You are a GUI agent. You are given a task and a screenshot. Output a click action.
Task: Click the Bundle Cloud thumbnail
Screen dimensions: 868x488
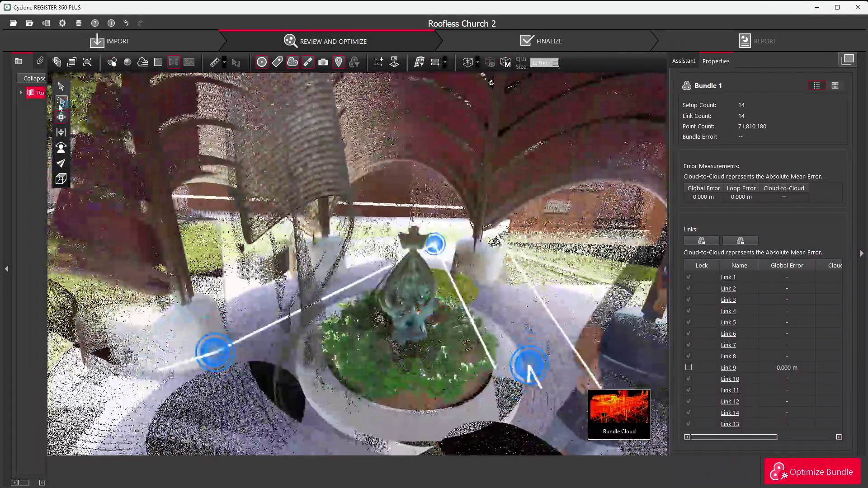619,414
